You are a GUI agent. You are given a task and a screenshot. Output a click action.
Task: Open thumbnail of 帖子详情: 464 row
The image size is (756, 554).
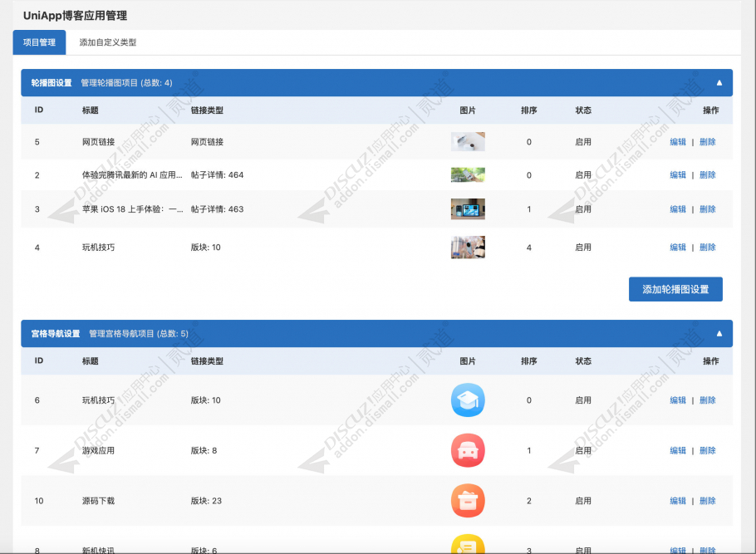point(468,175)
